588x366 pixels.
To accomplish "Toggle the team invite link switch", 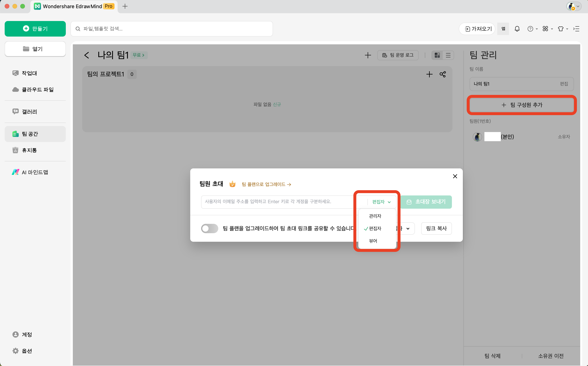I will [209, 228].
